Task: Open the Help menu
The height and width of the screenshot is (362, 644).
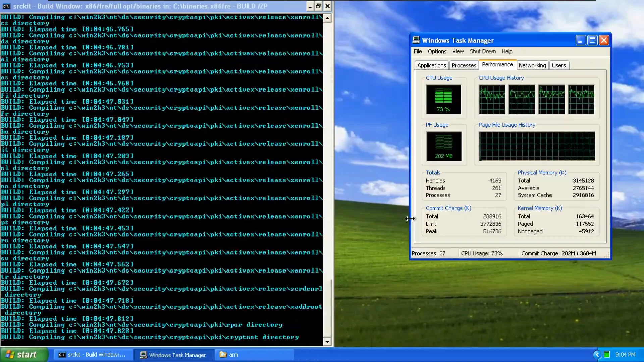Action: 507,51
